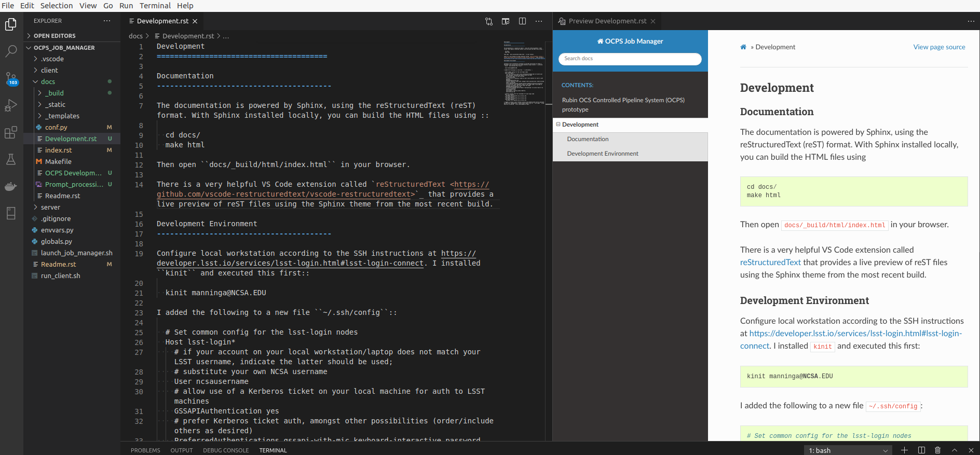Expand the _templates folder
The width and height of the screenshot is (980, 455).
(x=72, y=116)
